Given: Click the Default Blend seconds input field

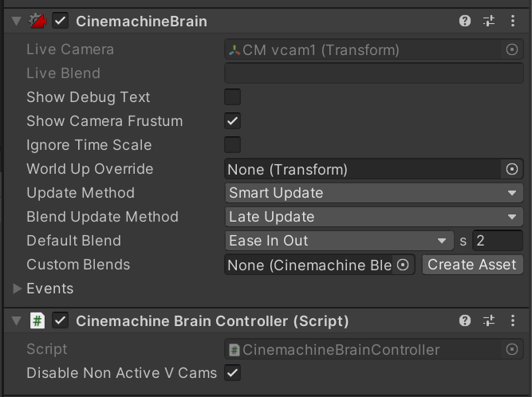Looking at the screenshot, I should point(498,241).
